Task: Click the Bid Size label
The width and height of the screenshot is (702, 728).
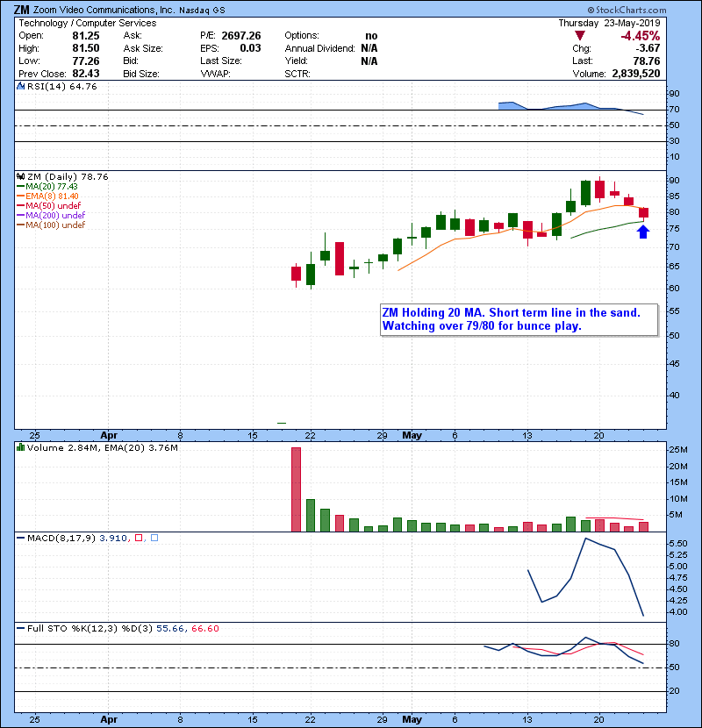Action: pos(141,74)
